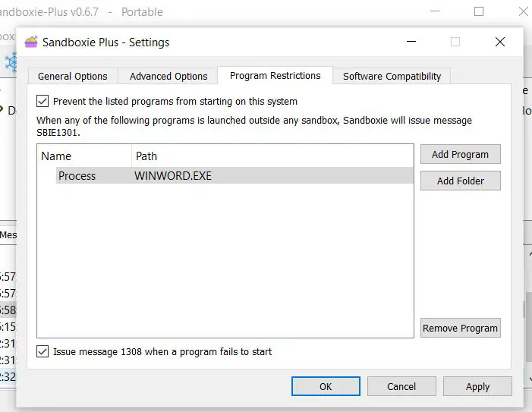Viewport: 532px width, 412px height.
Task: Click the Add Program button
Action: point(460,154)
